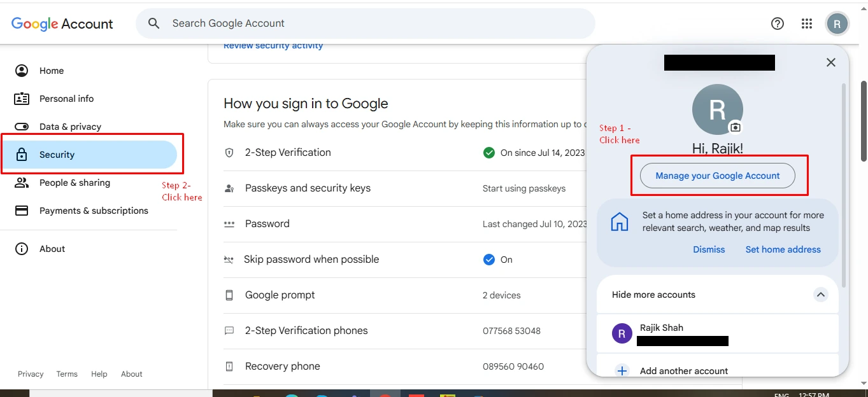The height and width of the screenshot is (397, 868).
Task: Click the Rajik Shah account avatar
Action: point(622,333)
